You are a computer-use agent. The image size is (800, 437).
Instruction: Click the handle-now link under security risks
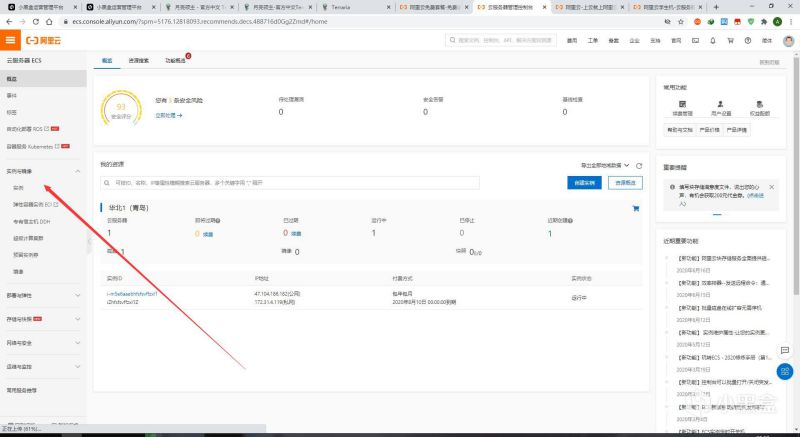[168, 116]
